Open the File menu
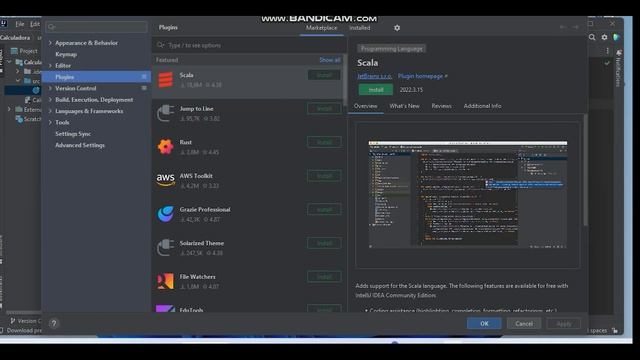The image size is (640, 360). pos(20,24)
